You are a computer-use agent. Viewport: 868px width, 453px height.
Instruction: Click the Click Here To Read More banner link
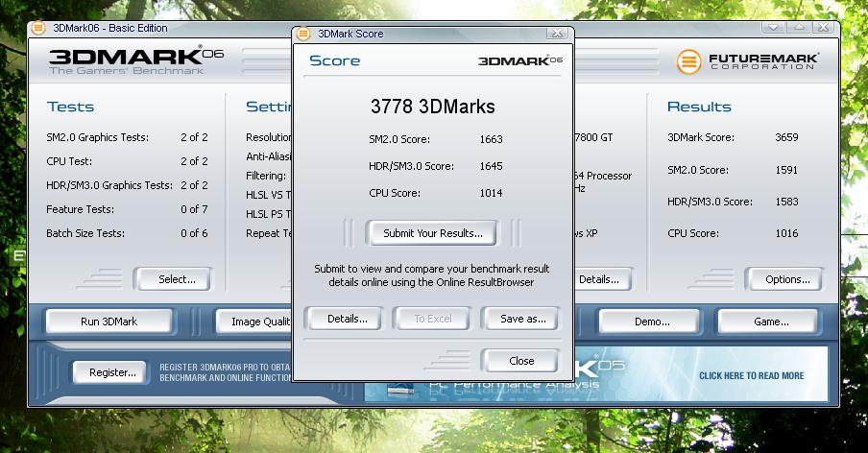(x=751, y=375)
